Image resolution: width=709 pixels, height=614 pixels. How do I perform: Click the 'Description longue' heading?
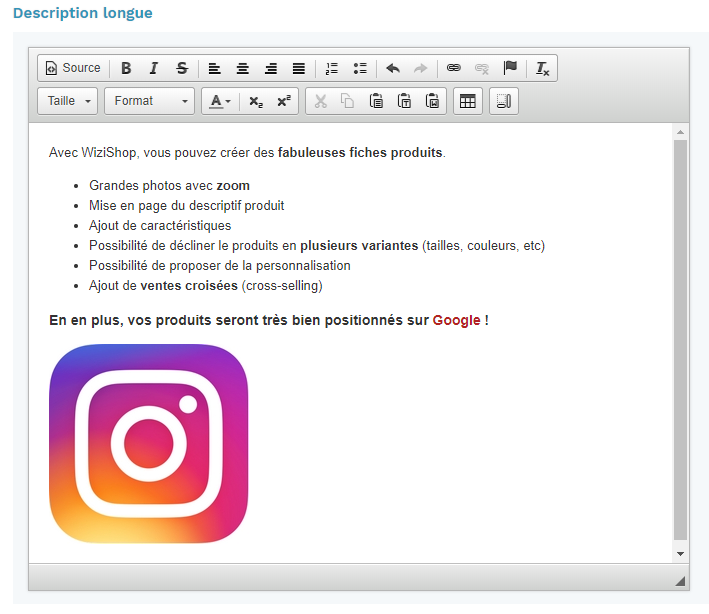point(83,13)
